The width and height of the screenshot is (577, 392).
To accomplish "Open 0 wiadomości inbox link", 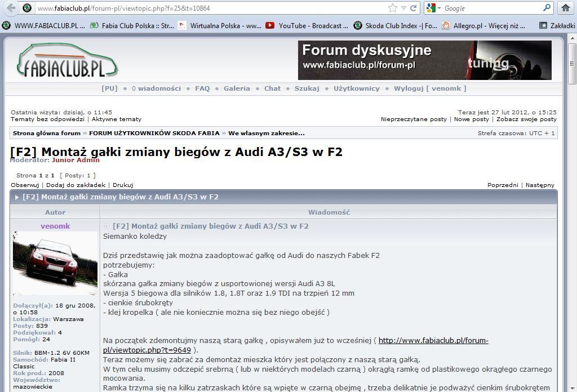I will (157, 88).
